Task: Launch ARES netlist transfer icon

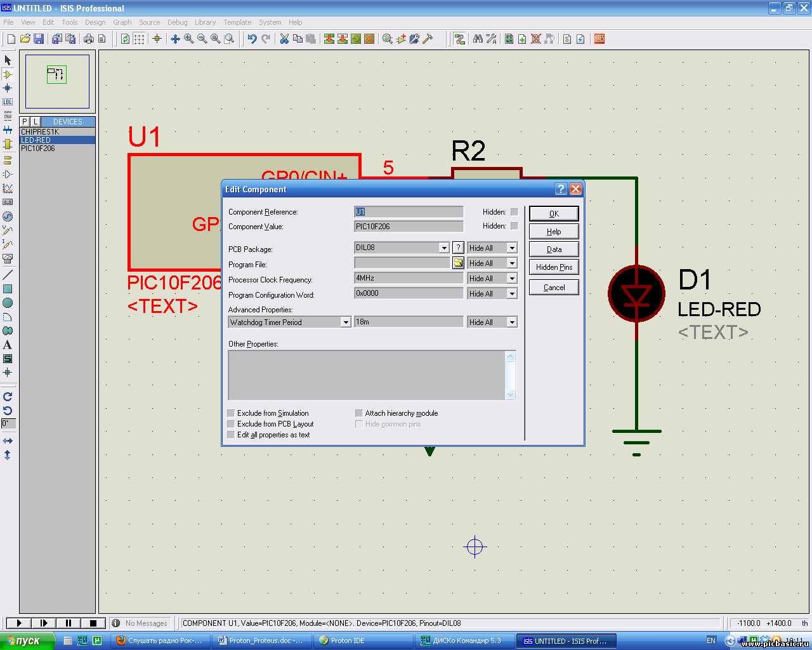Action: coord(599,39)
